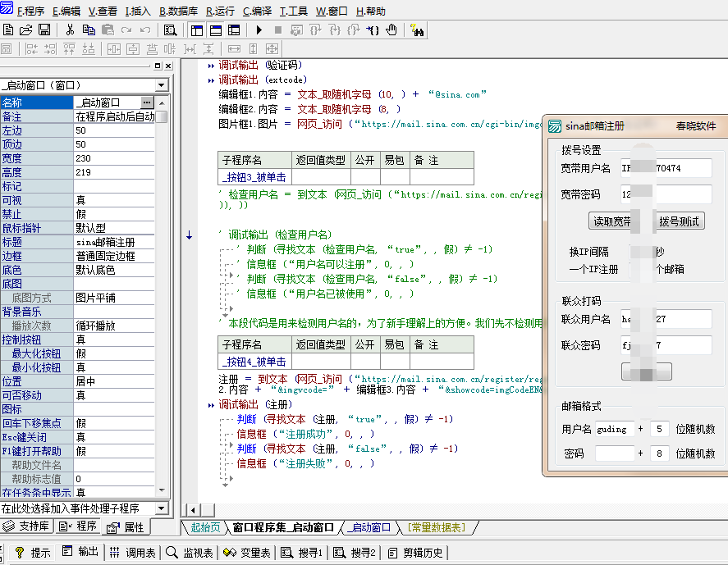Switch to the 起始页 tab
The image size is (728, 565).
(205, 527)
